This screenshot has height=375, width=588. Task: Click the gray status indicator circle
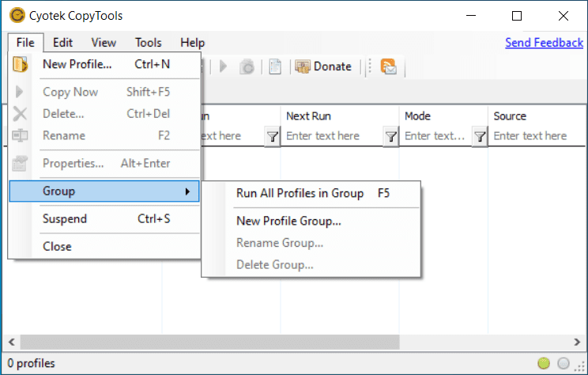tap(563, 363)
